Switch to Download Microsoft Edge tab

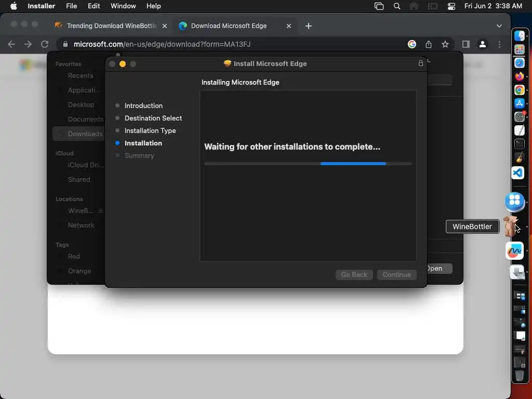(234, 26)
